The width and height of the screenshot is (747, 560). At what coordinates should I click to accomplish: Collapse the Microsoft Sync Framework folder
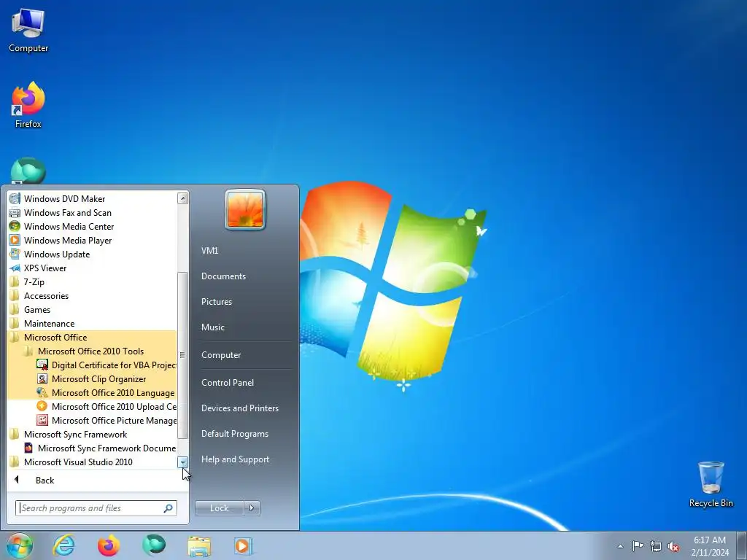(x=92, y=434)
